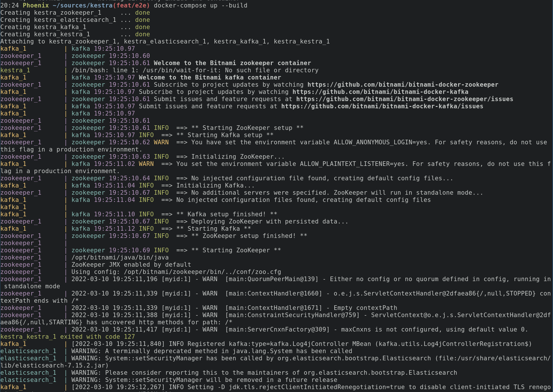Click '** Starting Kafka setup **' message

(225, 135)
